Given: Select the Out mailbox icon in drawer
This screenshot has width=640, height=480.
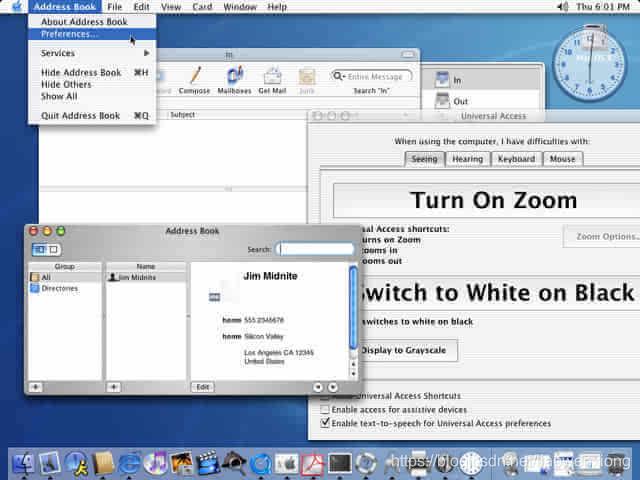Looking at the screenshot, I should pyautogui.click(x=442, y=100).
